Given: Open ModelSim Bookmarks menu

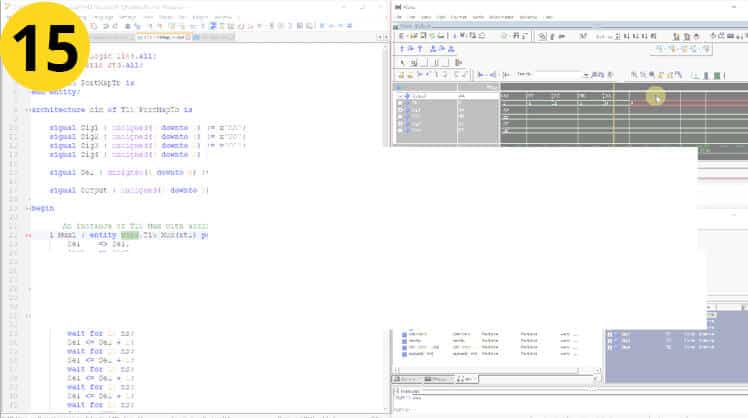Looking at the screenshot, I should tap(501, 17).
